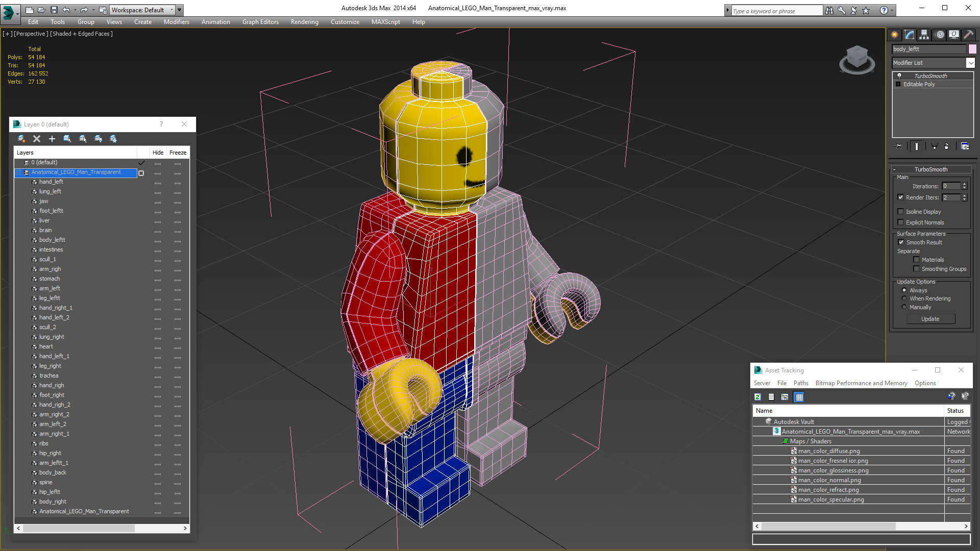Open the Create command panel tab
This screenshot has width=980, height=551.
pyautogui.click(x=894, y=35)
